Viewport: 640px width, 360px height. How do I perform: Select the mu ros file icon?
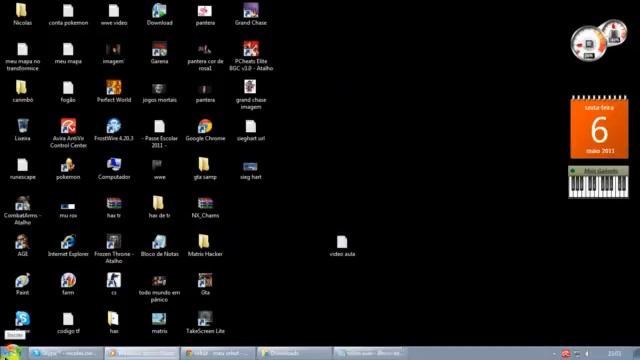(x=68, y=207)
